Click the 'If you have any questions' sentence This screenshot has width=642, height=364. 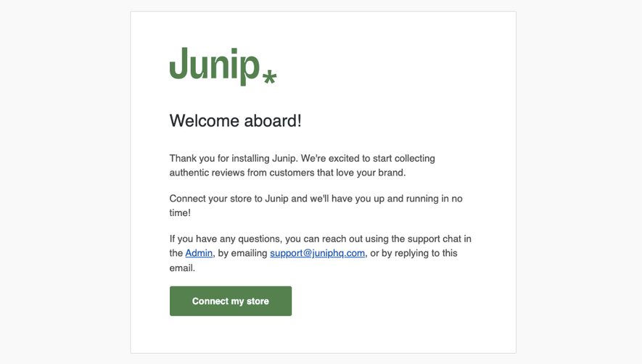(320, 253)
